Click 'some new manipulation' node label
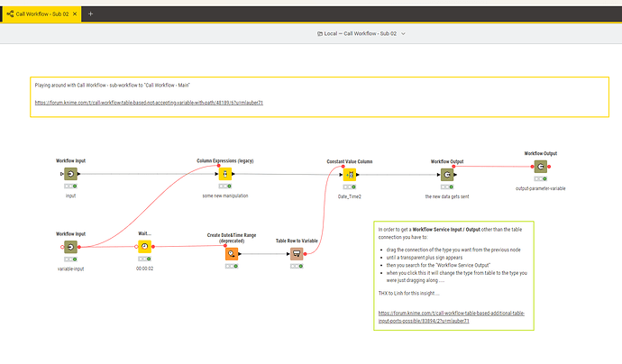 (x=225, y=196)
